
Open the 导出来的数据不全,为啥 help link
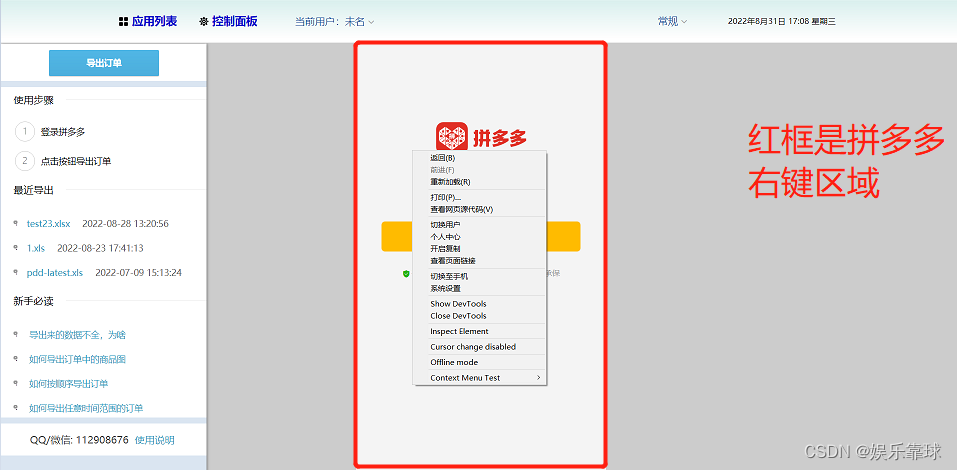(x=78, y=334)
